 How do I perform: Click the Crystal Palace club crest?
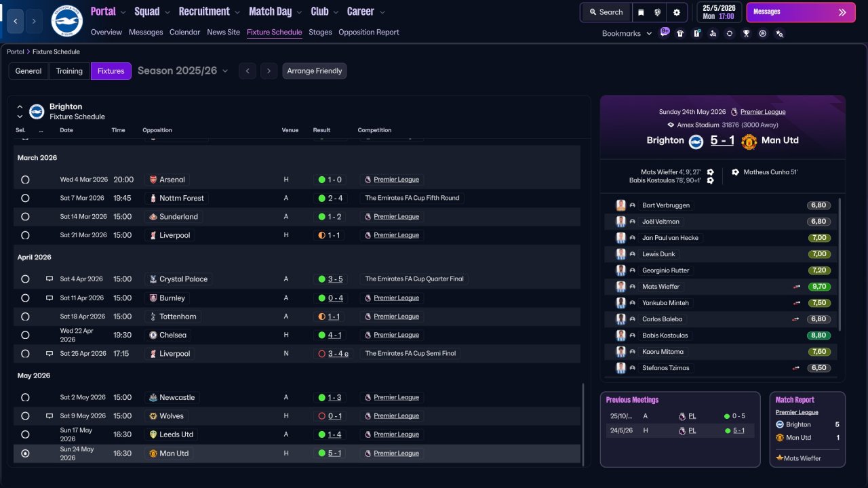pos(153,279)
